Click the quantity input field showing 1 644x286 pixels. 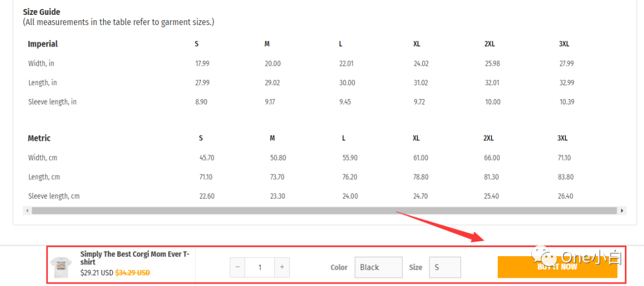tap(259, 267)
